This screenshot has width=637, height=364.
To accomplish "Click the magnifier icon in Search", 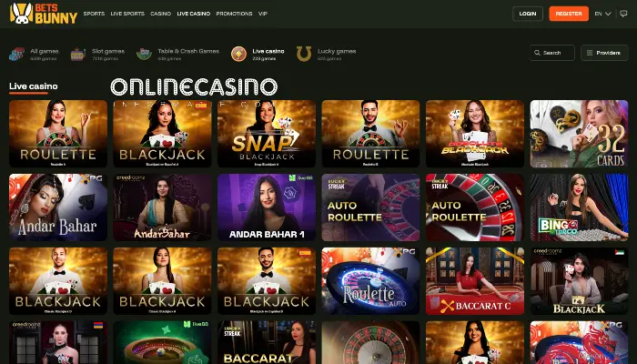I will point(537,53).
